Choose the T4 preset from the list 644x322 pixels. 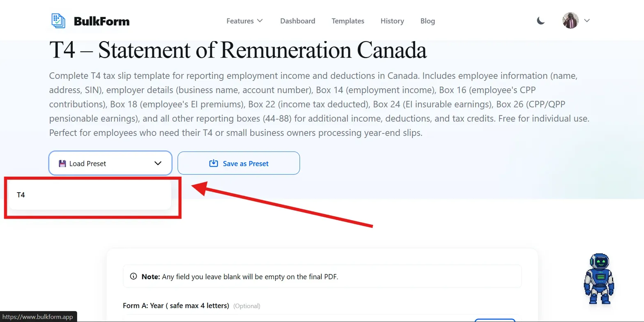90,195
